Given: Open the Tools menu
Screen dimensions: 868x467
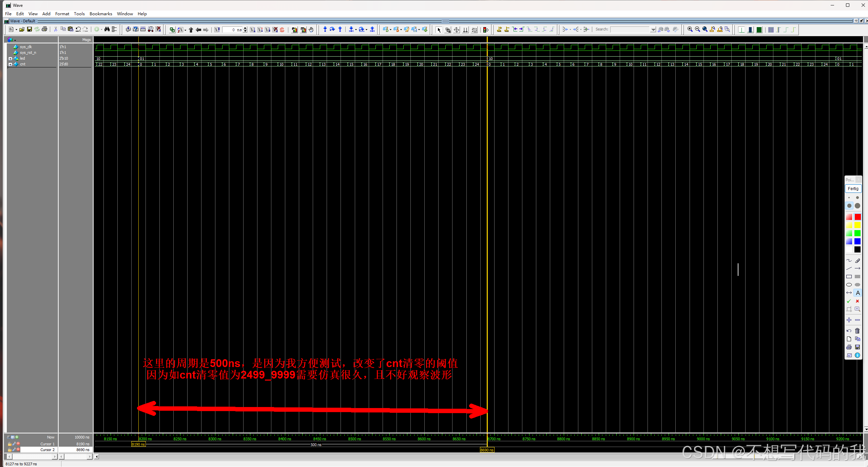Looking at the screenshot, I should 79,14.
